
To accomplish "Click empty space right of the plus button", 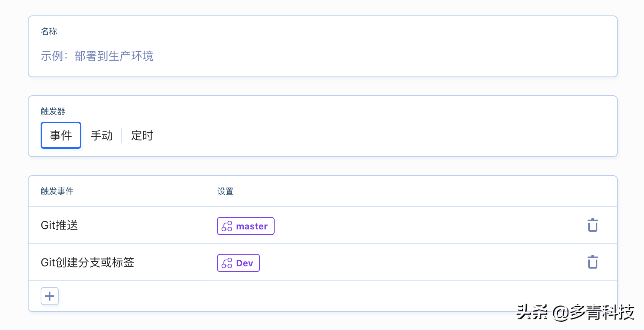I will [263, 296].
